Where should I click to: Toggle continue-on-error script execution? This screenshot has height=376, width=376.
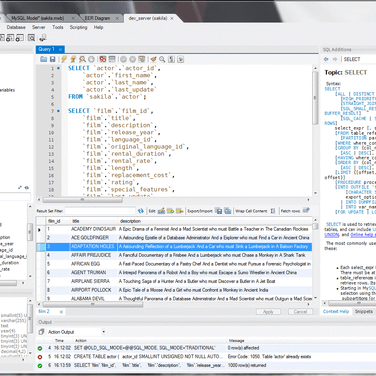pos(103,59)
